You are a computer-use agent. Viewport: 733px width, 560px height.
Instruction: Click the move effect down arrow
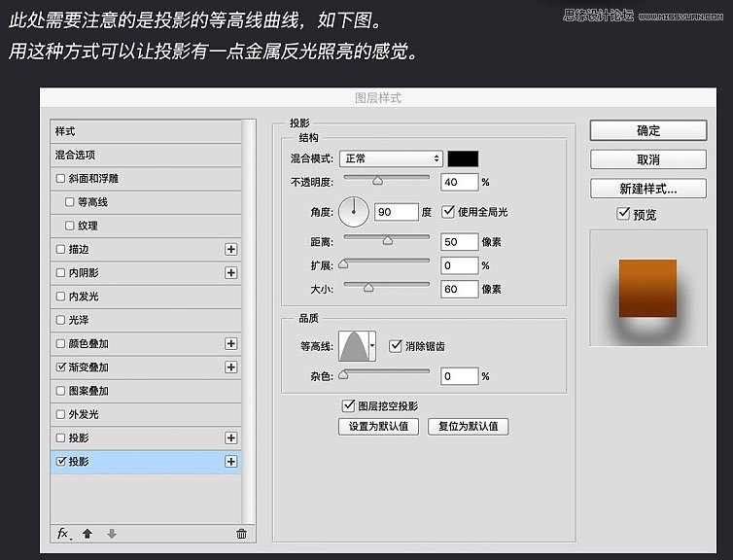point(112,534)
